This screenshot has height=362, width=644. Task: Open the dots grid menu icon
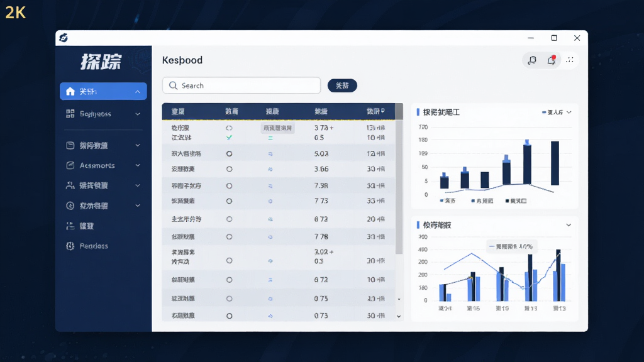click(570, 60)
